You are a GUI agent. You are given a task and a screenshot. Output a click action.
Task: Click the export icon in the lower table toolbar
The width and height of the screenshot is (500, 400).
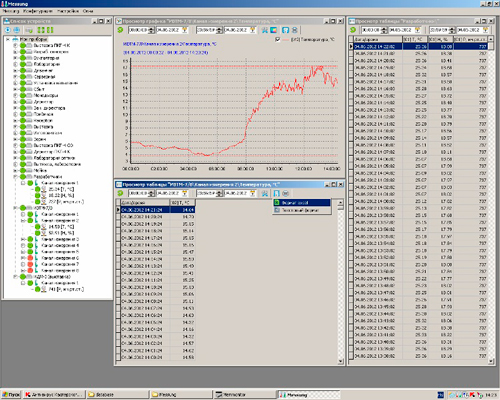coord(276,193)
